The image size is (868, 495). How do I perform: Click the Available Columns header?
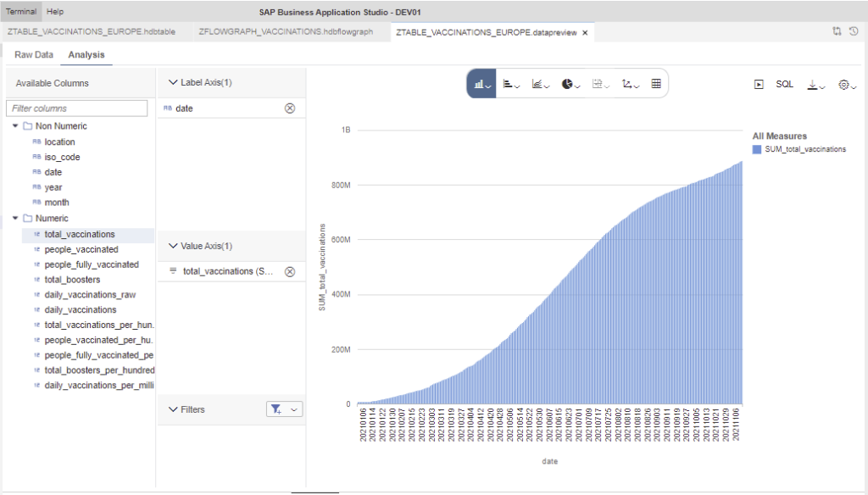(52, 84)
